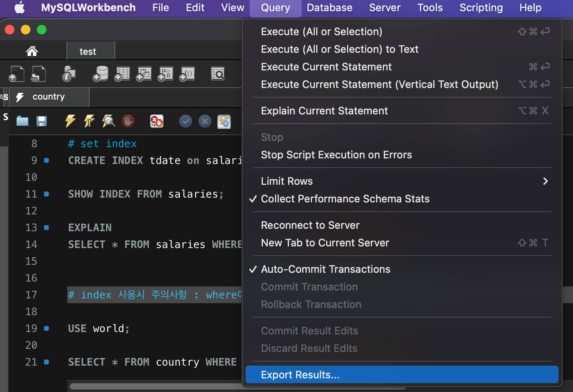573x392 pixels.
Task: Open the Edit menu
Action: pos(195,8)
